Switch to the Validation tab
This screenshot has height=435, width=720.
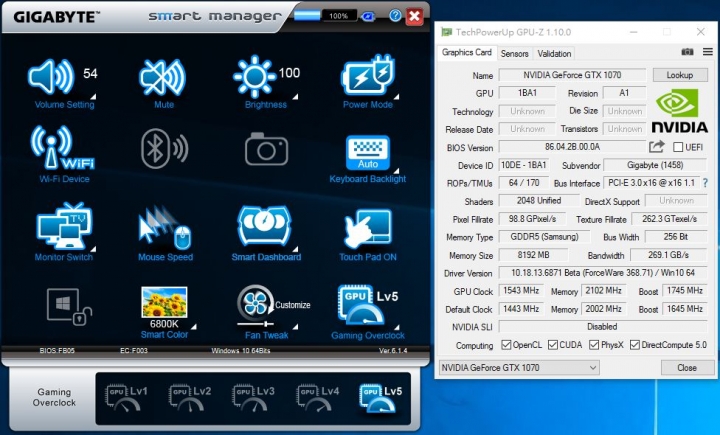pos(554,54)
